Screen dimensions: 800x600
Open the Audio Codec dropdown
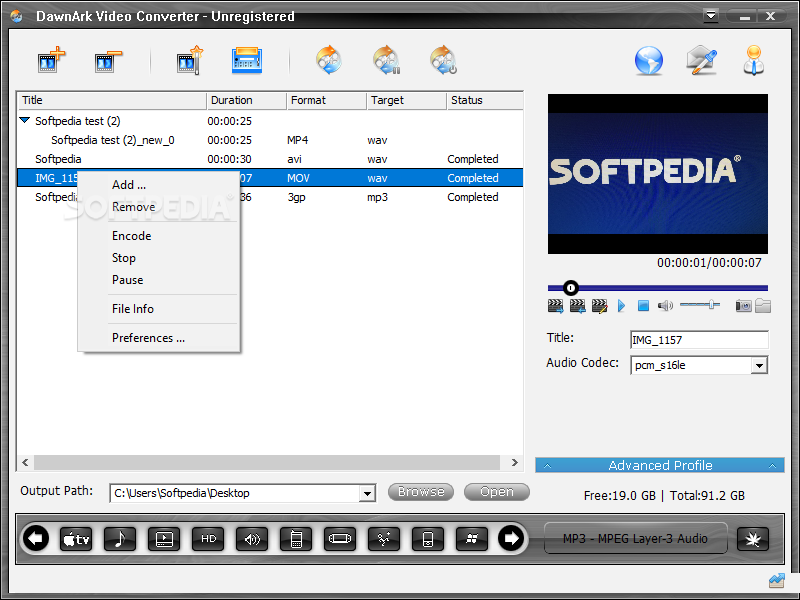[x=759, y=365]
